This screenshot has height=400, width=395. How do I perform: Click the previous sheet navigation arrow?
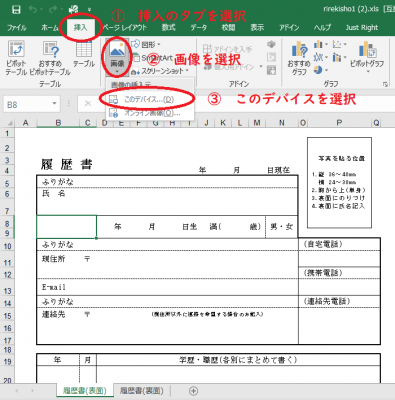[17, 391]
